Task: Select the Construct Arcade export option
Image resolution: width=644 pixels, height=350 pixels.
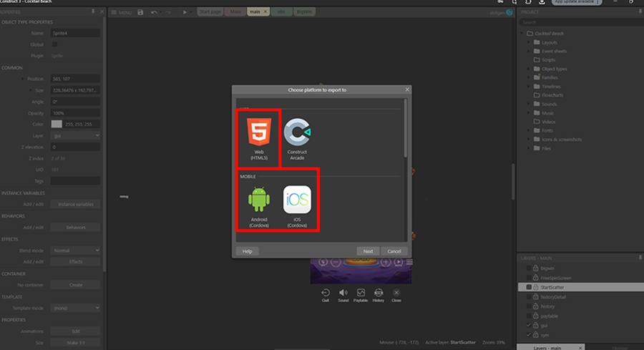Action: pyautogui.click(x=297, y=139)
